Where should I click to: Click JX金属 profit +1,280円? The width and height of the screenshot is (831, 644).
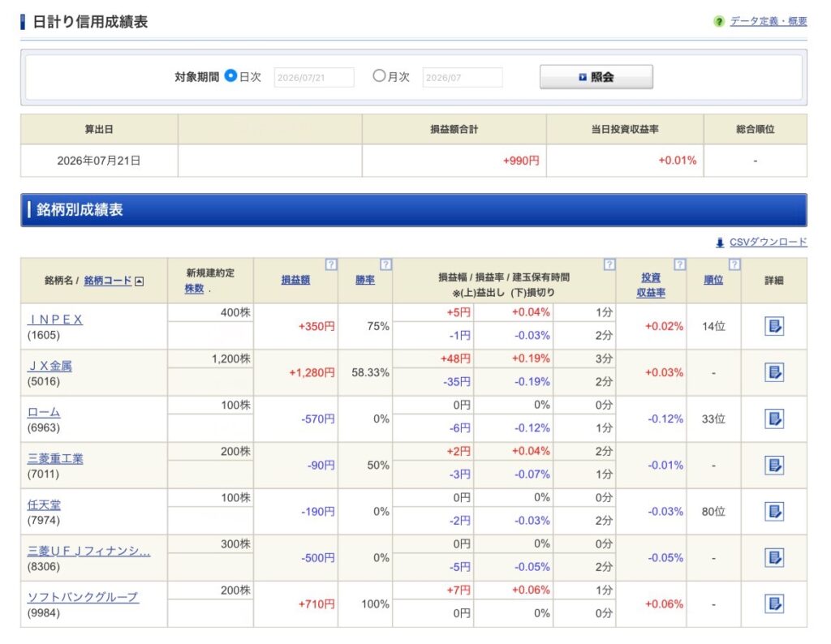pos(312,373)
